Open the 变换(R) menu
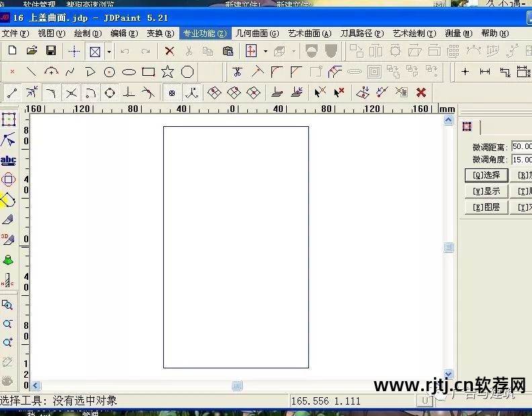This screenshot has width=532, height=416. click(161, 34)
